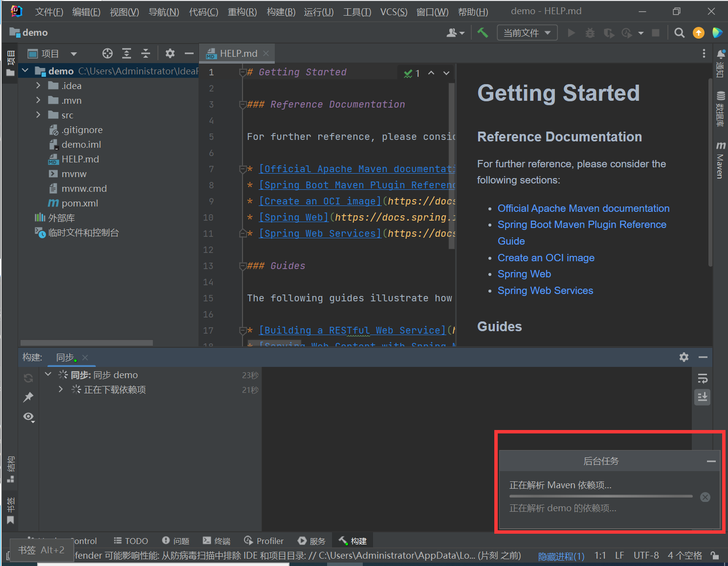Open project panel gear settings

point(170,53)
